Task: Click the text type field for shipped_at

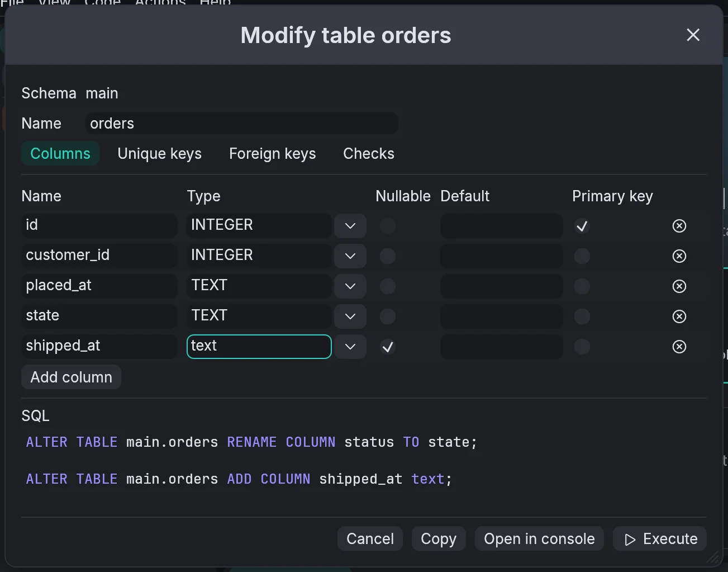Action: [259, 346]
